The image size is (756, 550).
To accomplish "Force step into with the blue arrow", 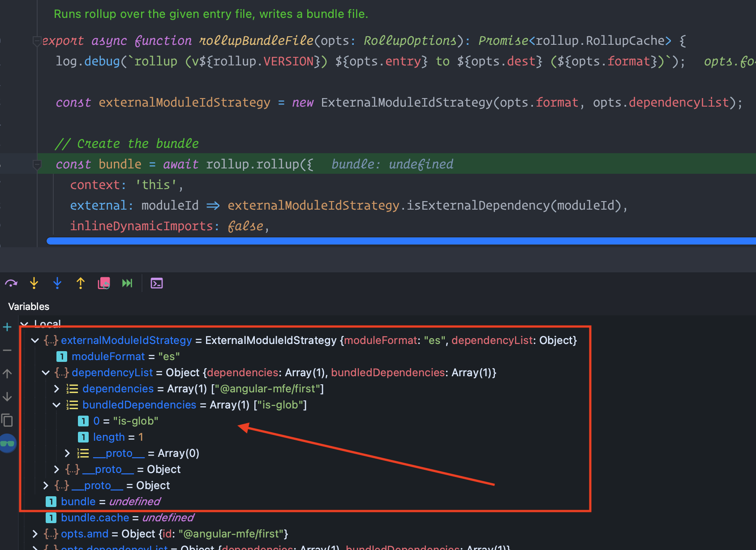I will (57, 283).
